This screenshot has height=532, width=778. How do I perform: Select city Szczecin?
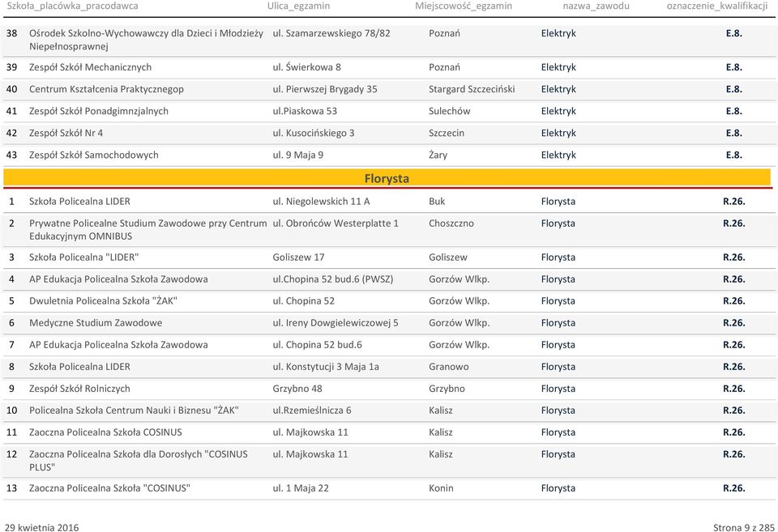click(x=447, y=133)
